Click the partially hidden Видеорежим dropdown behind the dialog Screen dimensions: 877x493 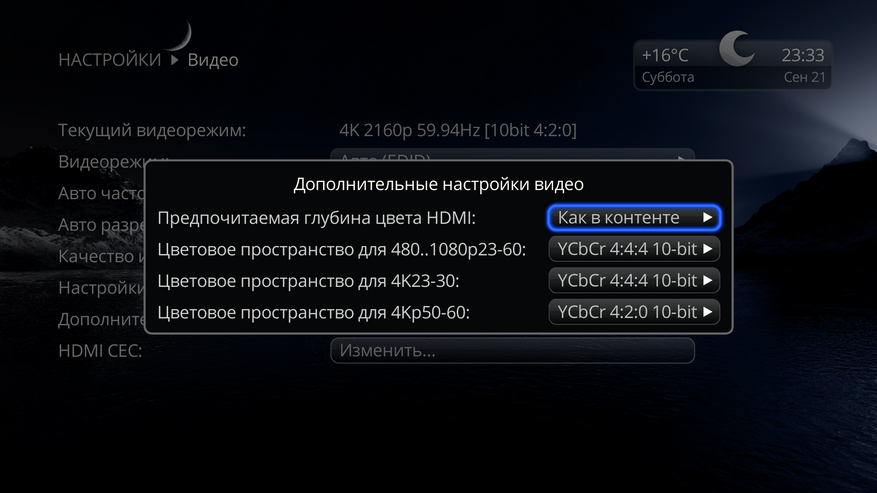pyautogui.click(x=512, y=155)
